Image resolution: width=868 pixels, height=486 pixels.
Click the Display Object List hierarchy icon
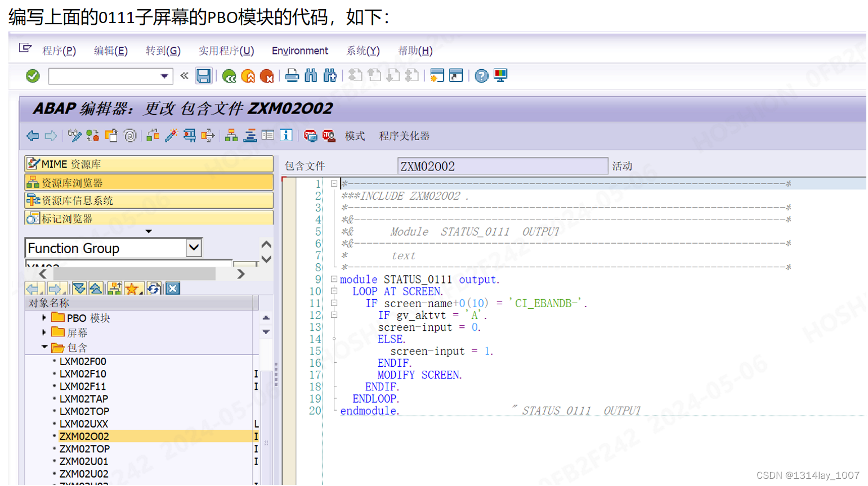pyautogui.click(x=231, y=136)
